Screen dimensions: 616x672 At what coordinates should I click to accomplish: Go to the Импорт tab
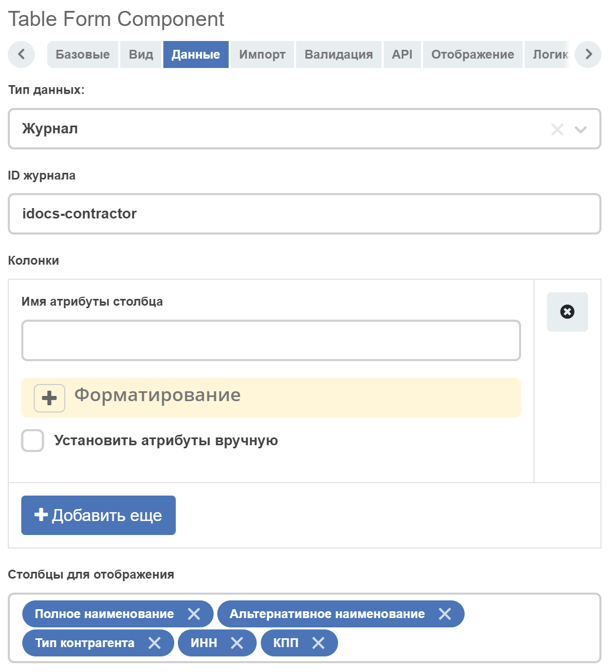tap(262, 54)
